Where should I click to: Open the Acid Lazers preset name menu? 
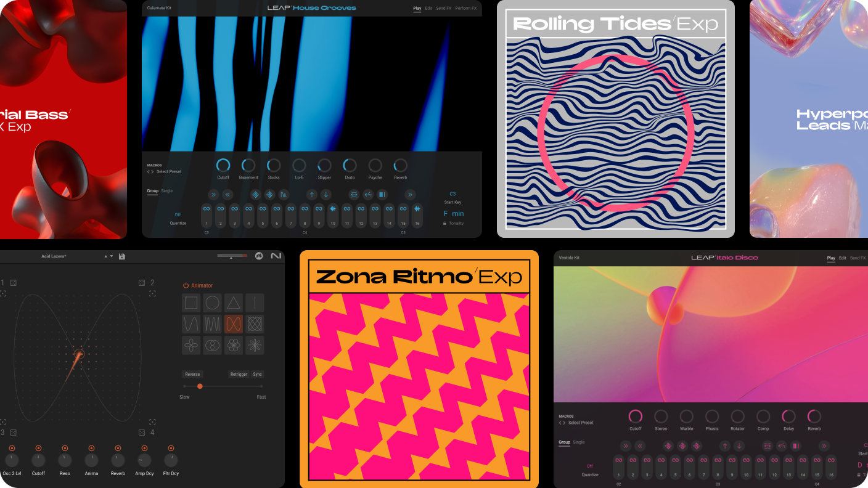(x=54, y=256)
